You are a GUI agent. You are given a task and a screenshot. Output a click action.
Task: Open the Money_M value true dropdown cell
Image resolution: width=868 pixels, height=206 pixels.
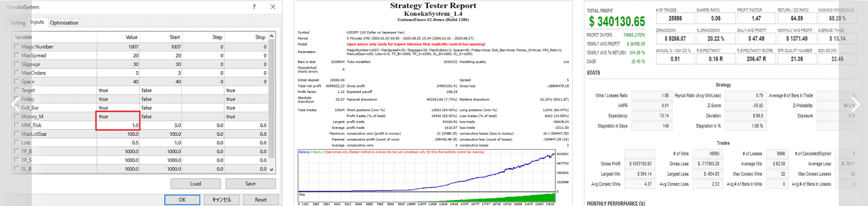pos(118,116)
